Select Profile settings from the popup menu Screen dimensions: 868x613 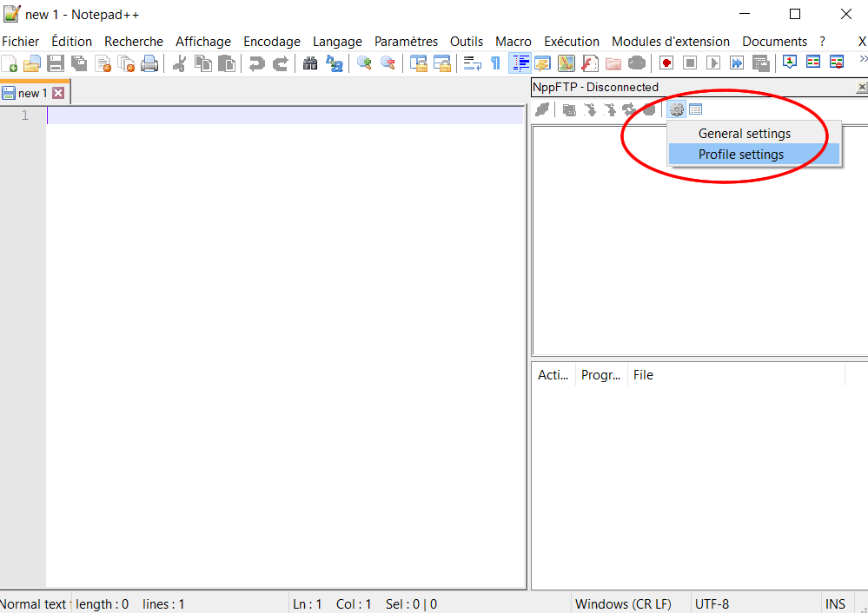(x=741, y=155)
